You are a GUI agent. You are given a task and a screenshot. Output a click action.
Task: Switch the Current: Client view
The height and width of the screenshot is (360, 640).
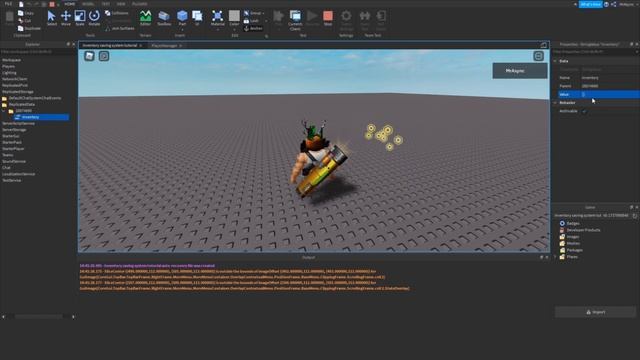295,20
